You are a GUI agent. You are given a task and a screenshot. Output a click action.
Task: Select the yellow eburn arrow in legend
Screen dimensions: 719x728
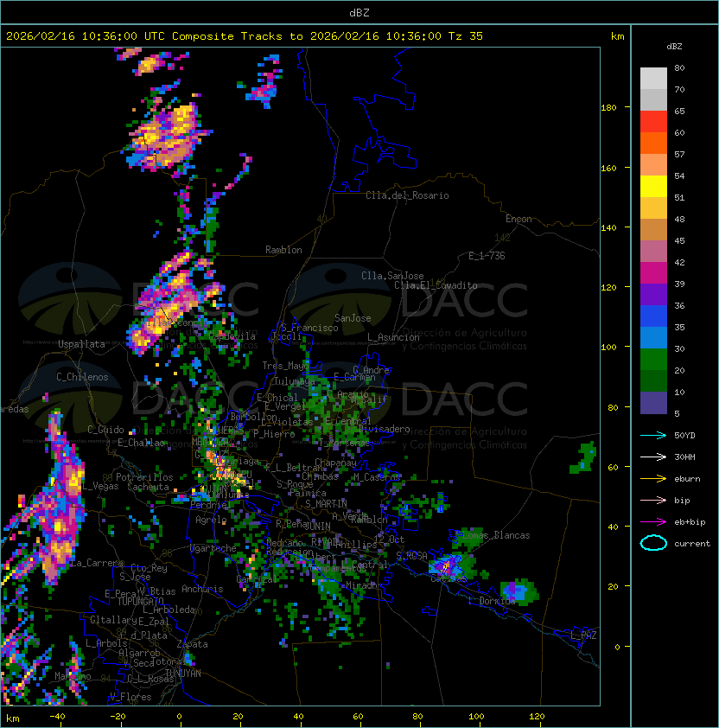point(653,479)
